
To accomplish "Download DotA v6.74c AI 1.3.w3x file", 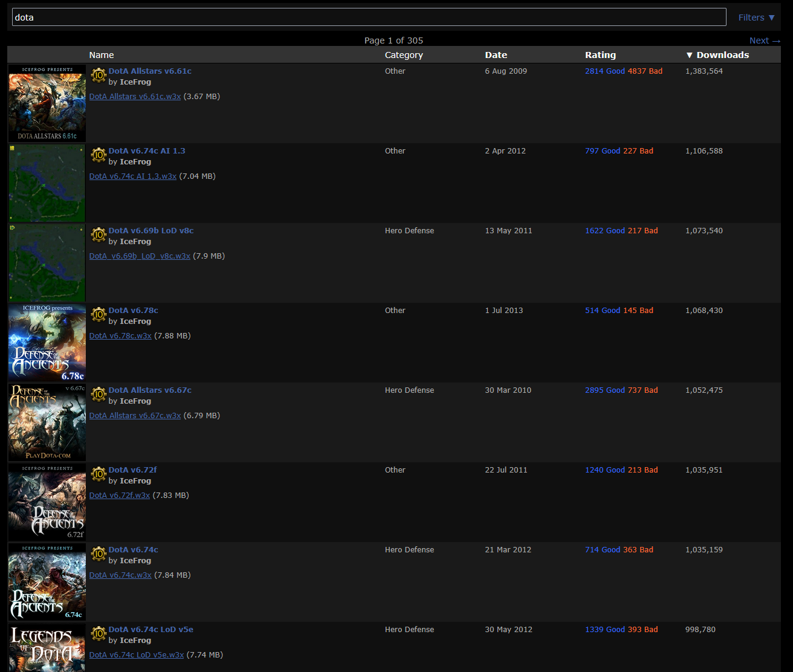I will [133, 176].
